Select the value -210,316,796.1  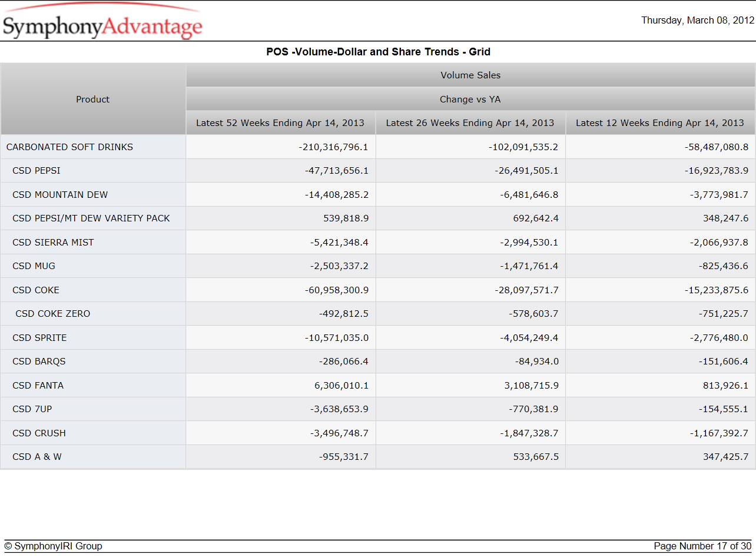tap(333, 147)
